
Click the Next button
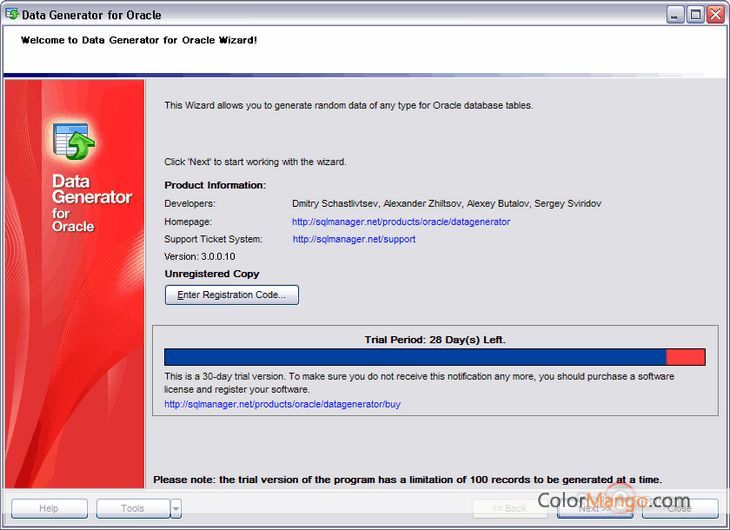595,508
